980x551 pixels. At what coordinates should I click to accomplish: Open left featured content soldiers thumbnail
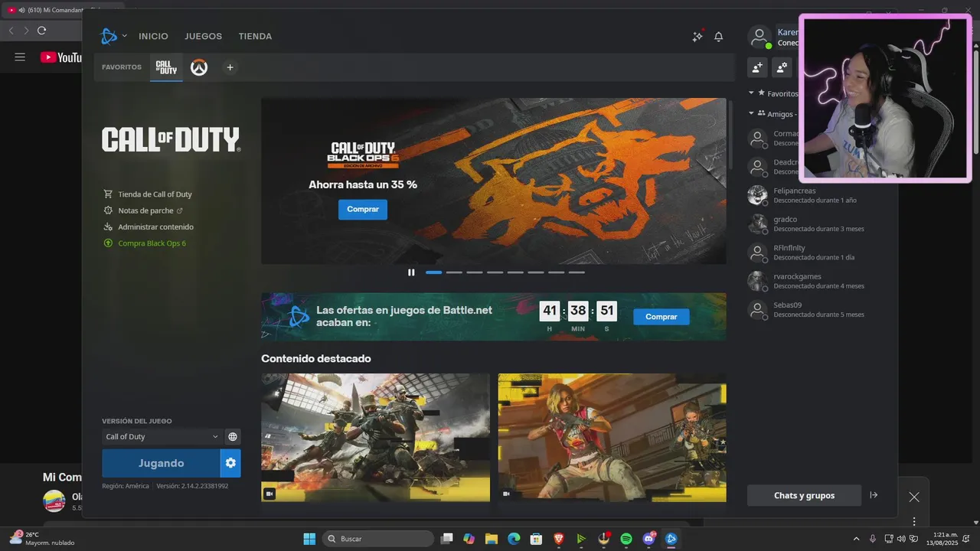point(375,438)
